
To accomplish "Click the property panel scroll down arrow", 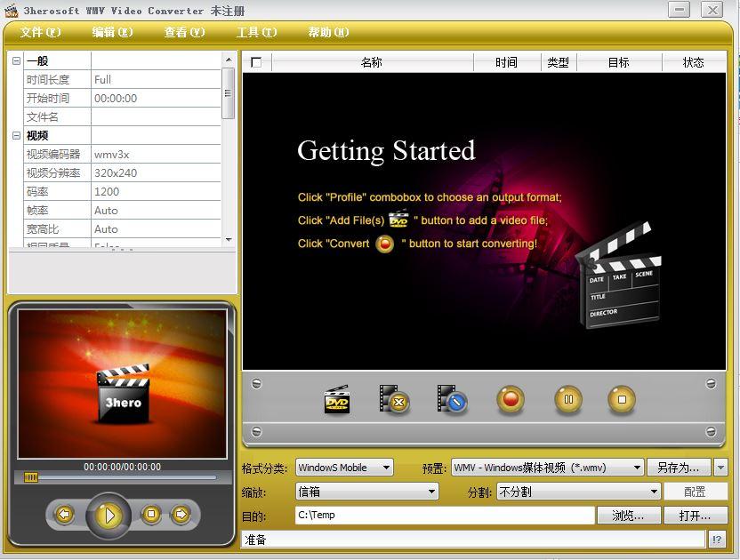I will click(x=229, y=240).
